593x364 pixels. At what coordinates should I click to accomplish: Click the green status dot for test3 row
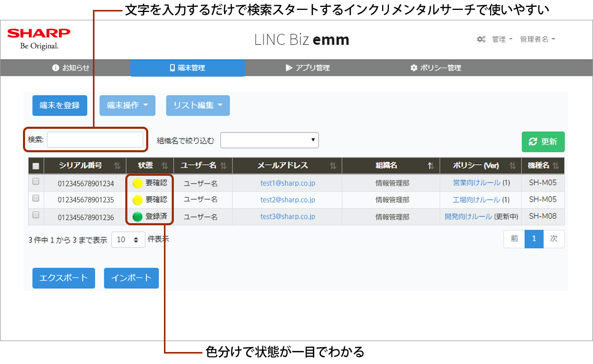(x=138, y=216)
